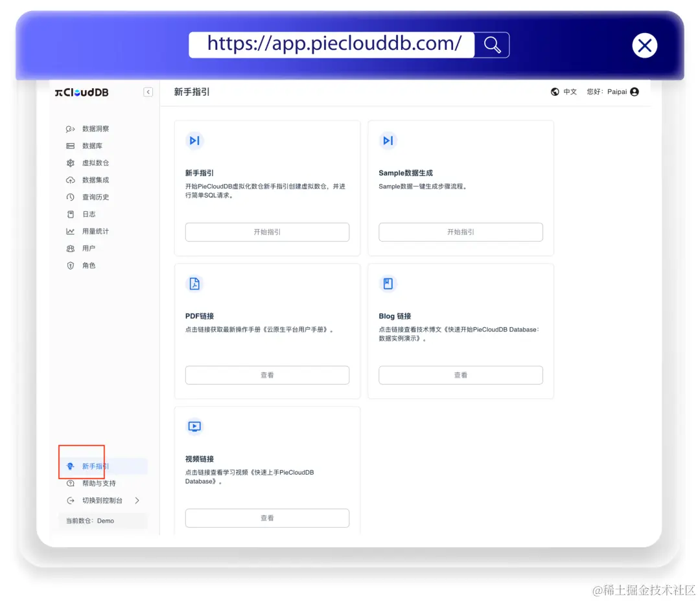This screenshot has height=601, width=700.
Task: Open 帮助与支持 in the sidebar
Action: tap(99, 483)
